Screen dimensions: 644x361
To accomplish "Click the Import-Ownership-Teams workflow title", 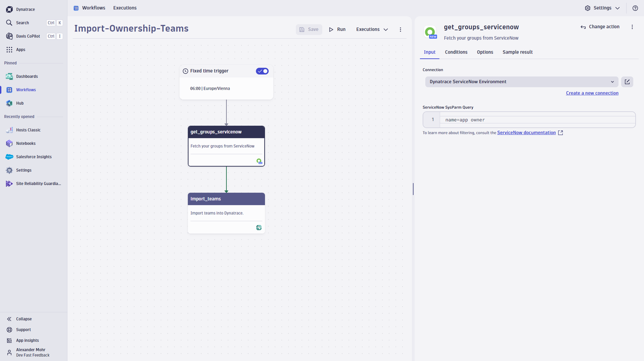I will [x=131, y=29].
